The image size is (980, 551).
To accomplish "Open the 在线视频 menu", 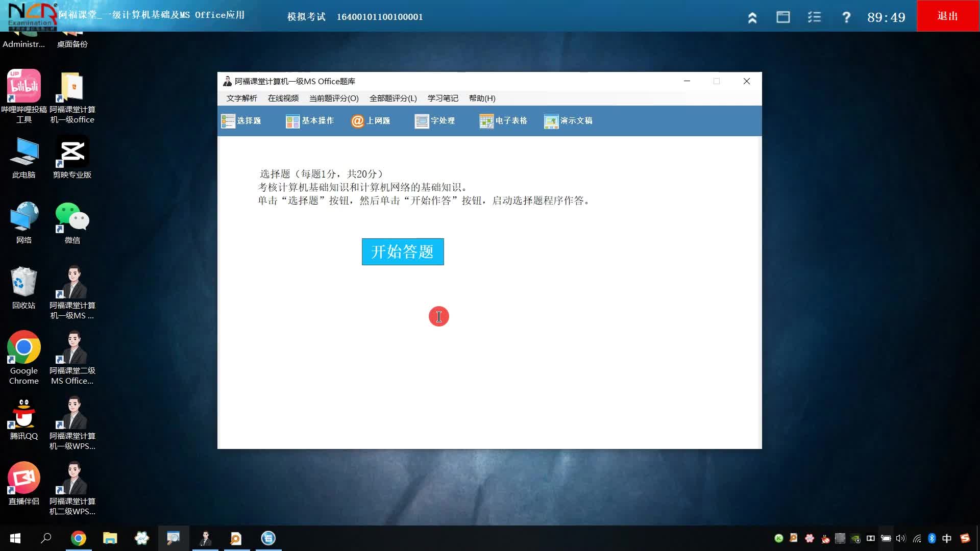I will coord(283,98).
